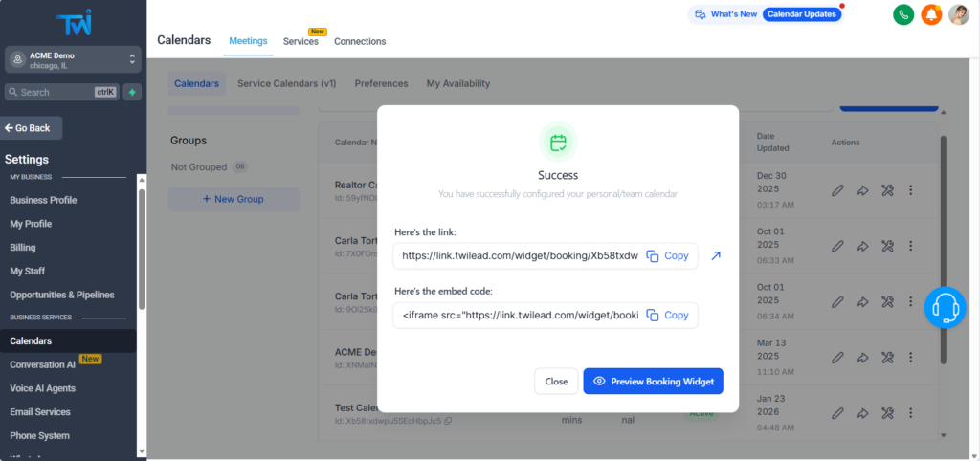This screenshot has width=980, height=461.
Task: Copy the booking link
Action: [x=667, y=256]
